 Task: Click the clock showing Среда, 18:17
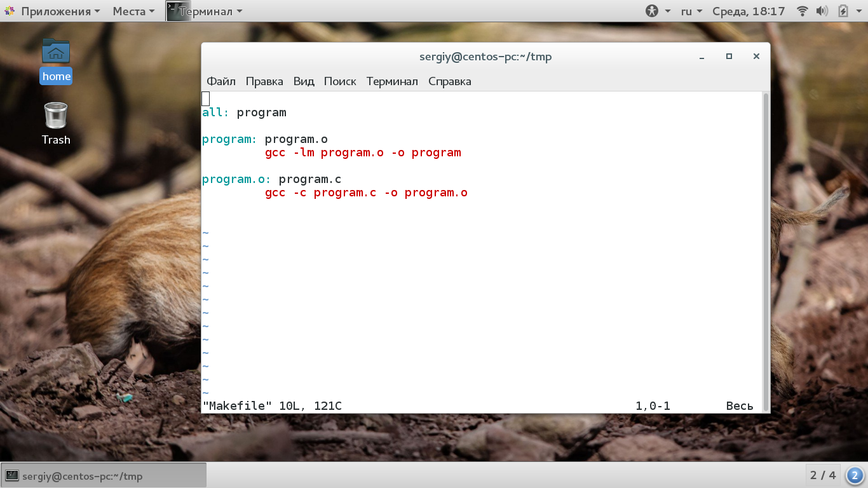coord(749,11)
